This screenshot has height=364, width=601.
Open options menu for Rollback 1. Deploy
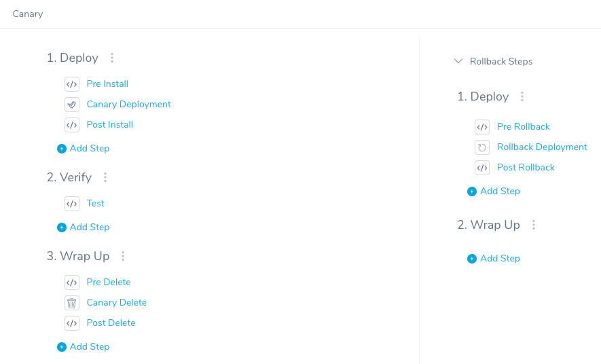tap(522, 96)
